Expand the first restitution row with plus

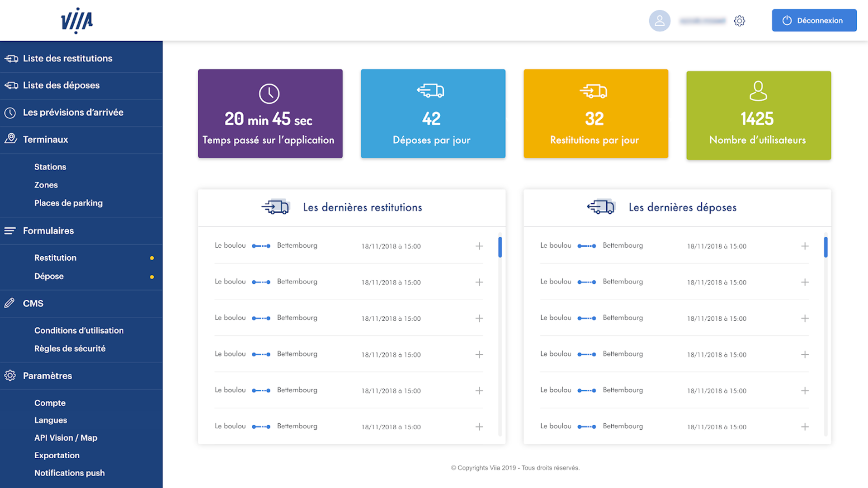479,246
